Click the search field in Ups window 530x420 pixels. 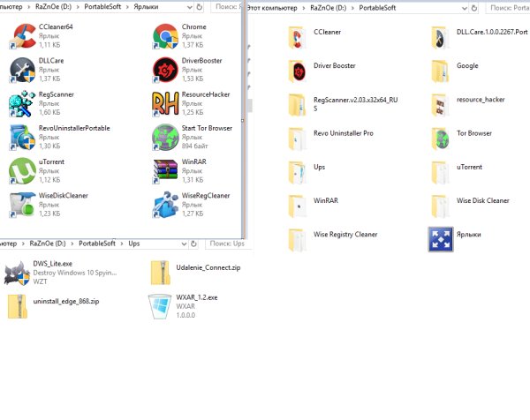tap(229, 244)
